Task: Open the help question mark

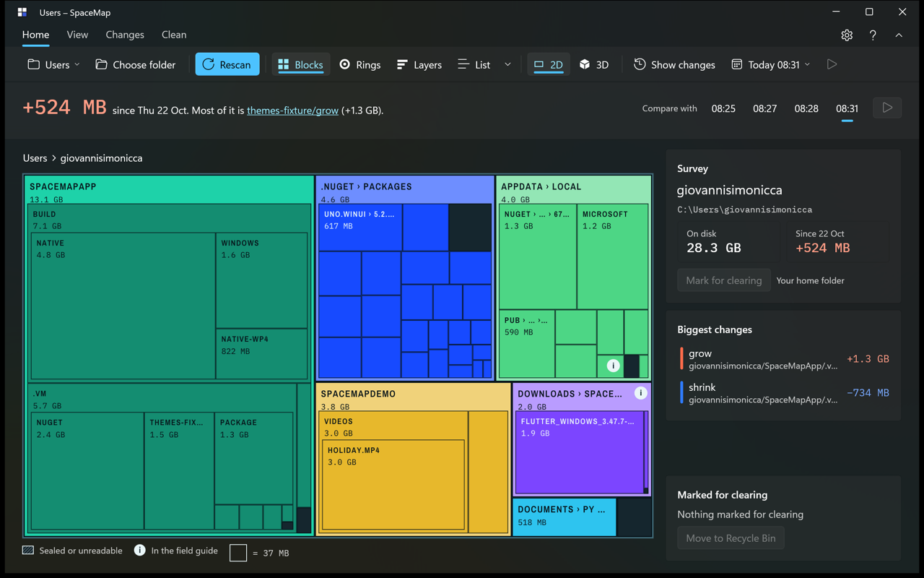Action: point(873,35)
